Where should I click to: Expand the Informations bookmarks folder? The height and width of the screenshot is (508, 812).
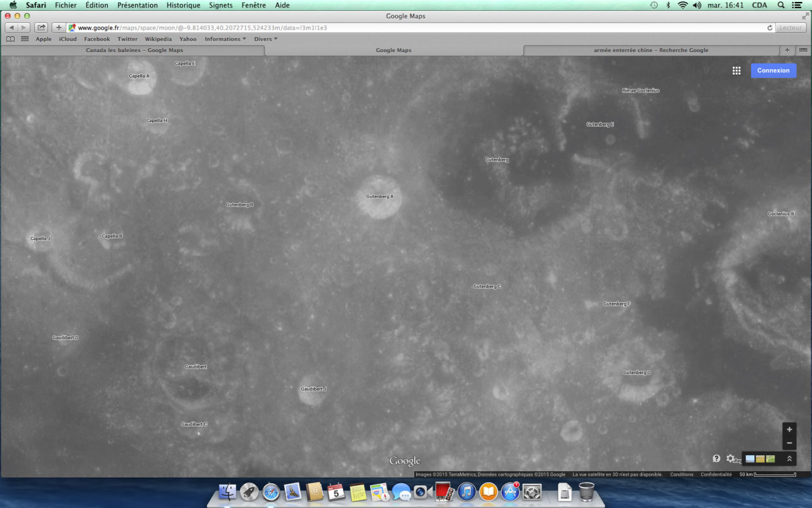225,39
